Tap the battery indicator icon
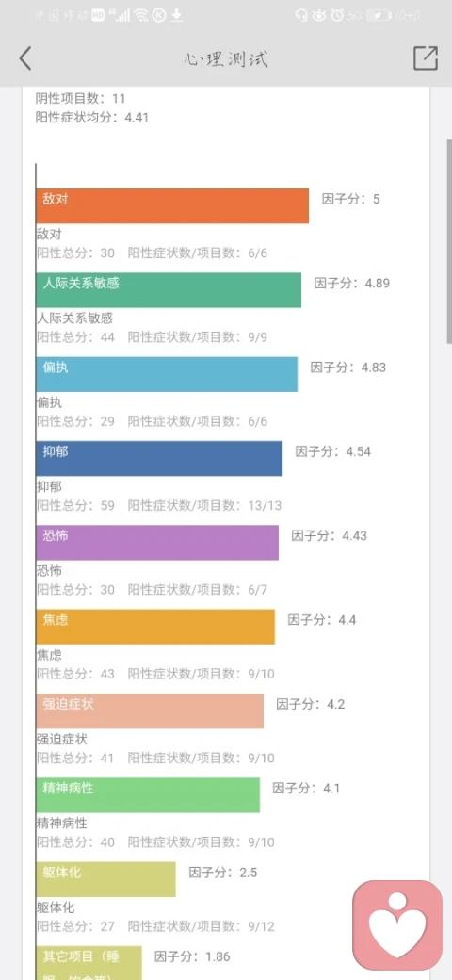Viewport: 452px width, 980px height. click(379, 16)
